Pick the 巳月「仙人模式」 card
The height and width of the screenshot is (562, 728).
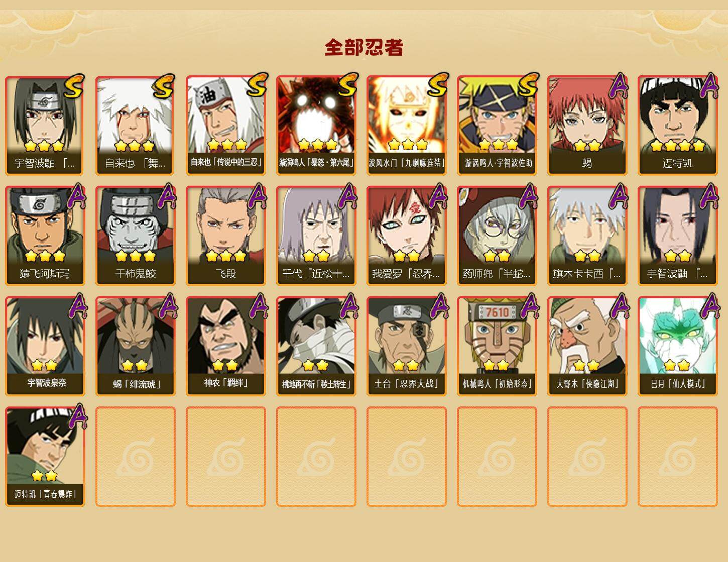coord(677,346)
